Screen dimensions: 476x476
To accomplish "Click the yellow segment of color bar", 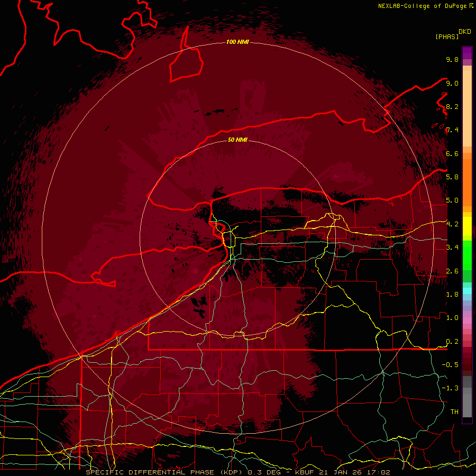I will [467, 226].
